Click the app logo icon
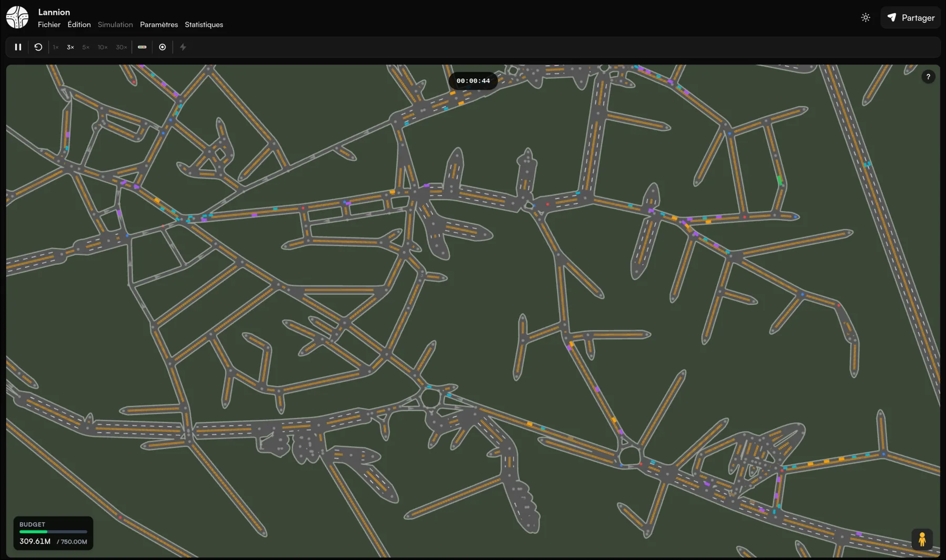This screenshot has width=946, height=560. pos(17,17)
